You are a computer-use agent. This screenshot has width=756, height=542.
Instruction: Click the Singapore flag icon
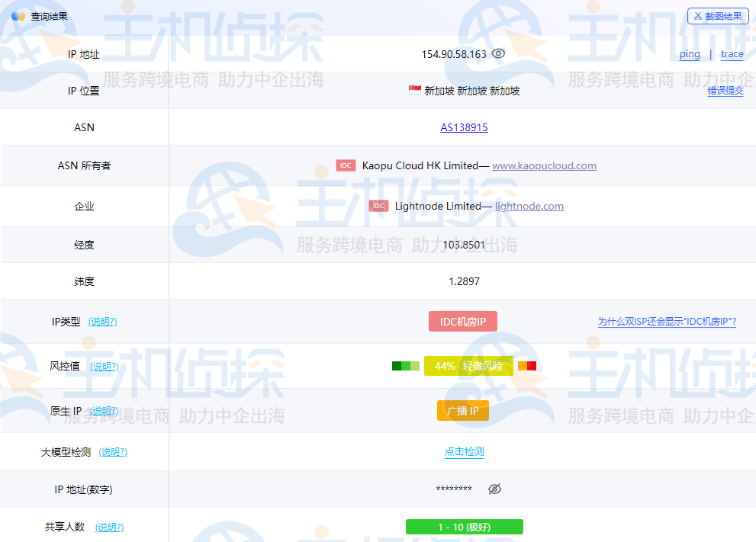415,90
